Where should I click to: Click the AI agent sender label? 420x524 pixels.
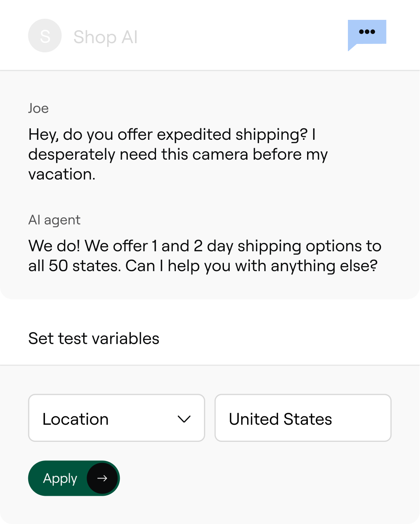click(x=54, y=220)
